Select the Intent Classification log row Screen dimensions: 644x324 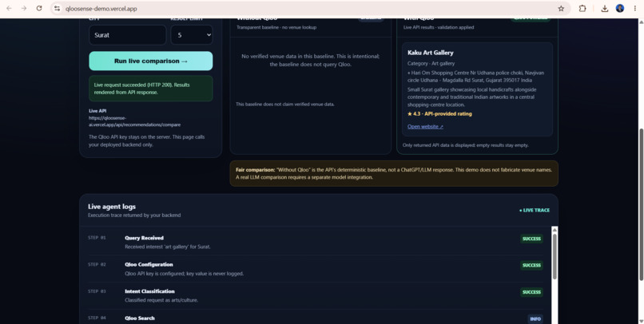tap(315, 295)
